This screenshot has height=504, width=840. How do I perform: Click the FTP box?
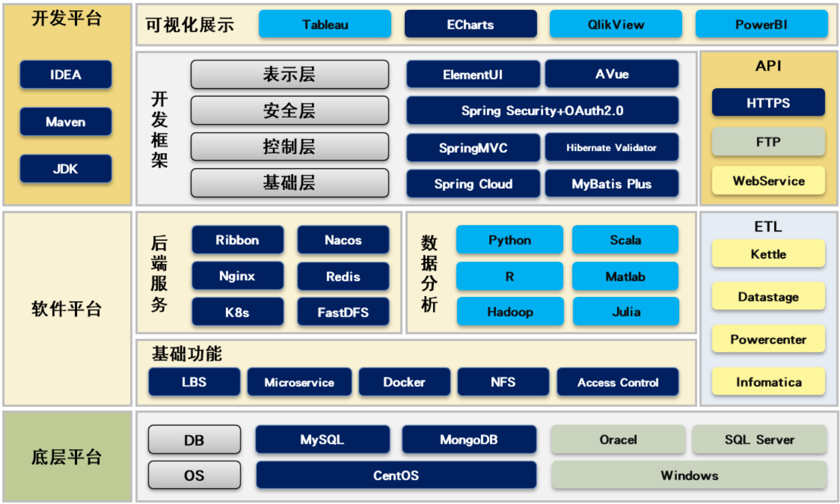(x=768, y=141)
